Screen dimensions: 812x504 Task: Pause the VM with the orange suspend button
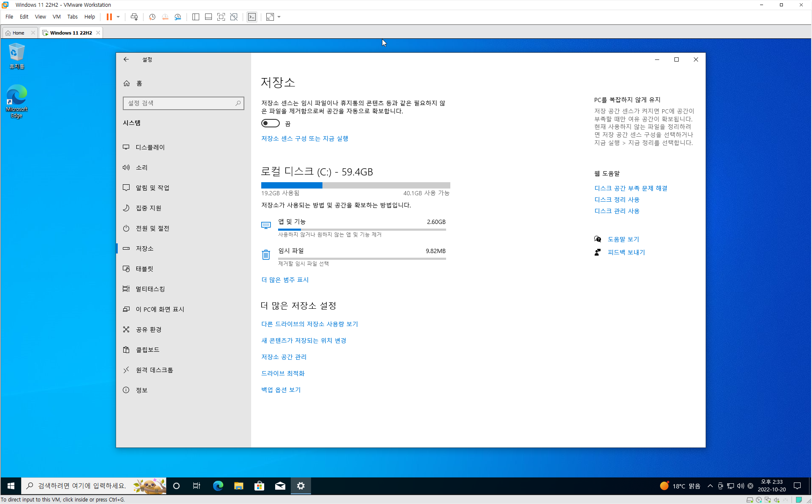(109, 17)
